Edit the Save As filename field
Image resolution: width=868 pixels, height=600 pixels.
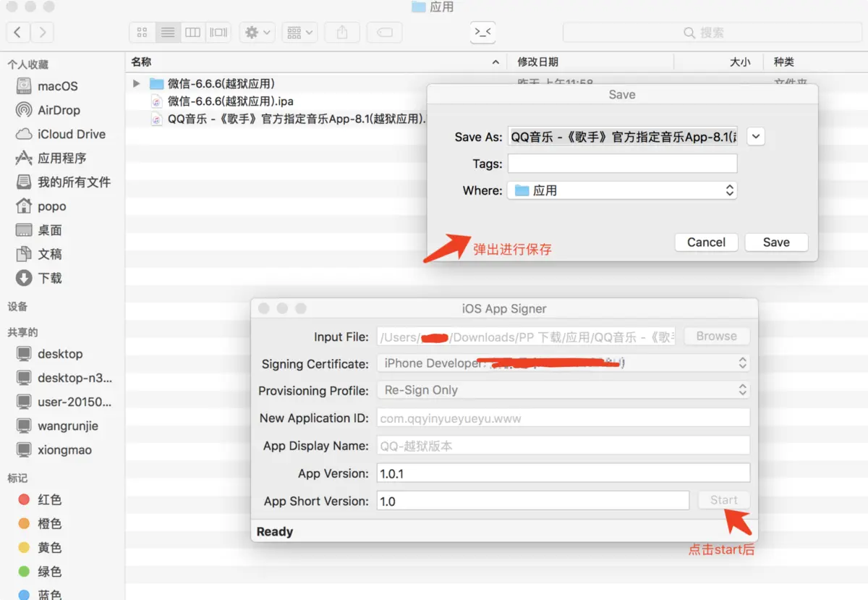pyautogui.click(x=623, y=137)
